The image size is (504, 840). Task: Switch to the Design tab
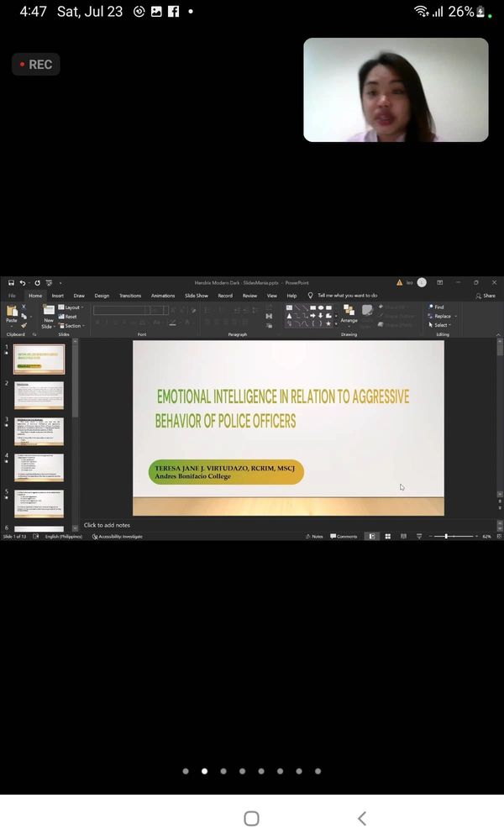(x=102, y=296)
